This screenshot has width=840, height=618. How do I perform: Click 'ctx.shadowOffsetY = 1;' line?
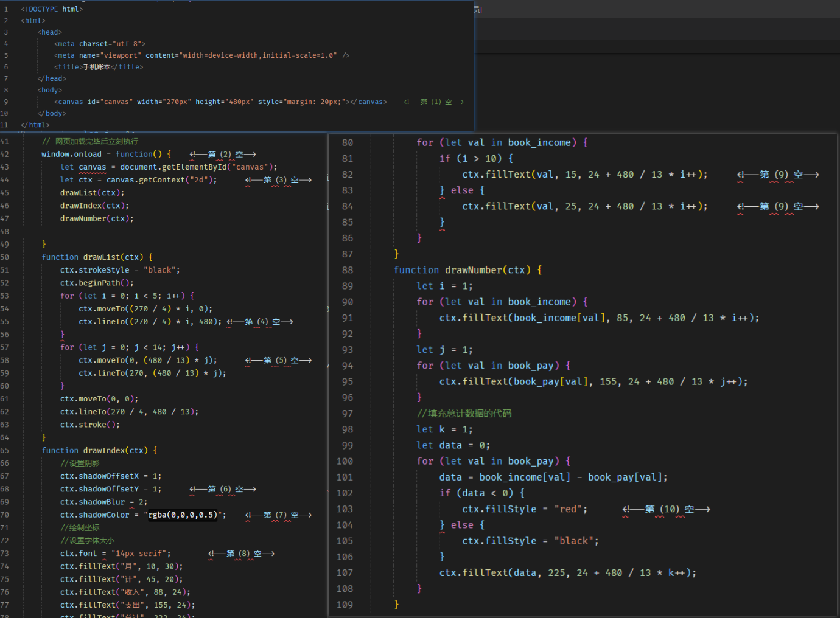pos(111,488)
